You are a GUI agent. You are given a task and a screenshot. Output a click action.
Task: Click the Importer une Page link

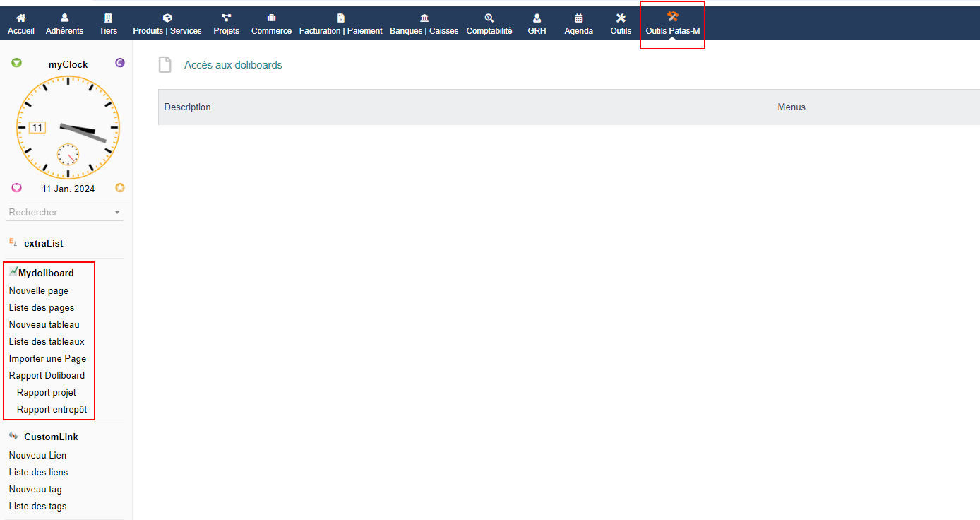tap(47, 359)
